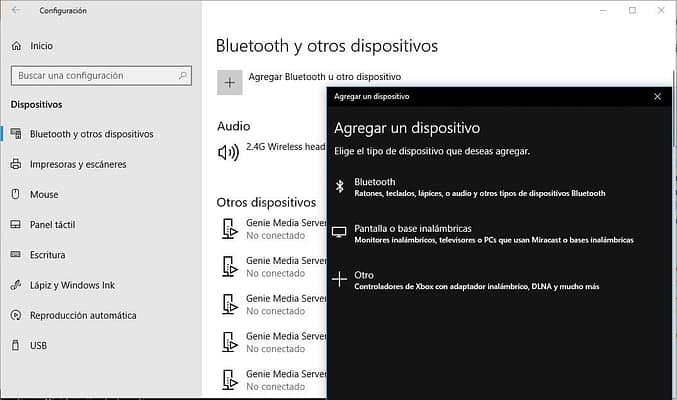
Task: Go to 'Escritura' section
Action: (x=47, y=255)
